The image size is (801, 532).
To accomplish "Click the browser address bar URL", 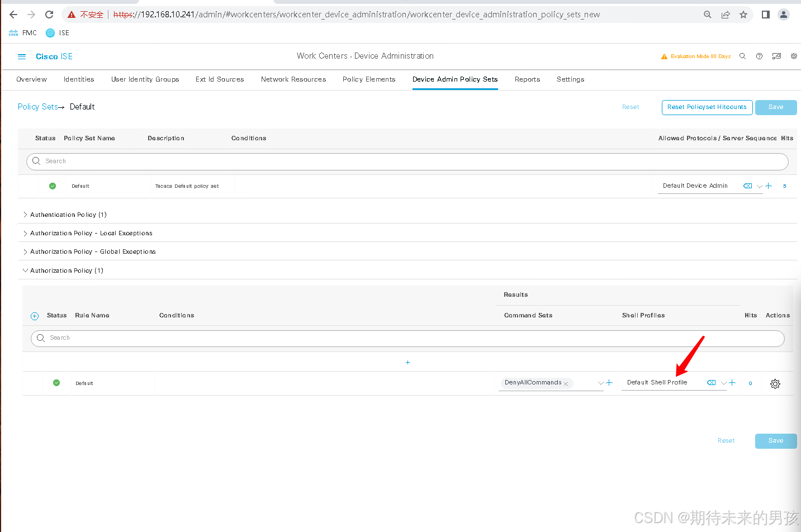I will point(357,15).
